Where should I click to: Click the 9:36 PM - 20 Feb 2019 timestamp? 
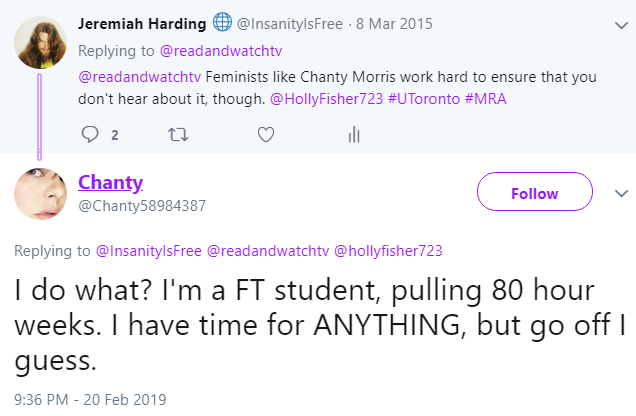(90, 400)
